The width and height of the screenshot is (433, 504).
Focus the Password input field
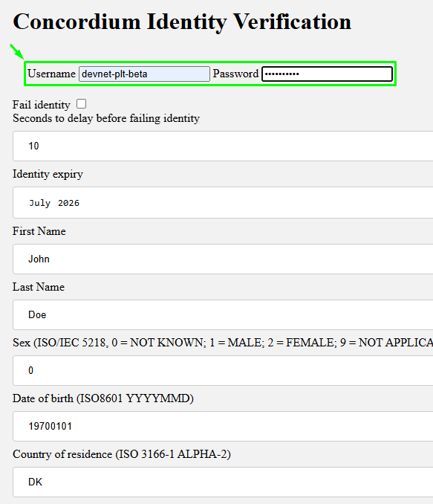point(327,74)
